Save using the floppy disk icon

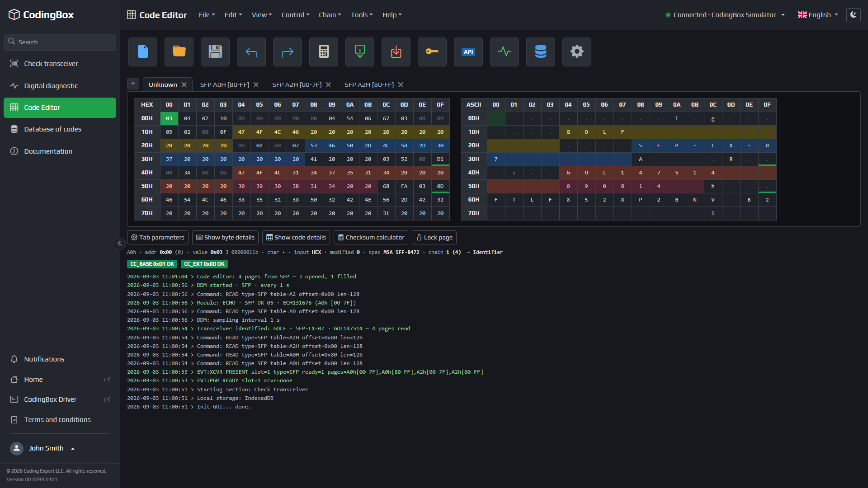[x=215, y=52]
